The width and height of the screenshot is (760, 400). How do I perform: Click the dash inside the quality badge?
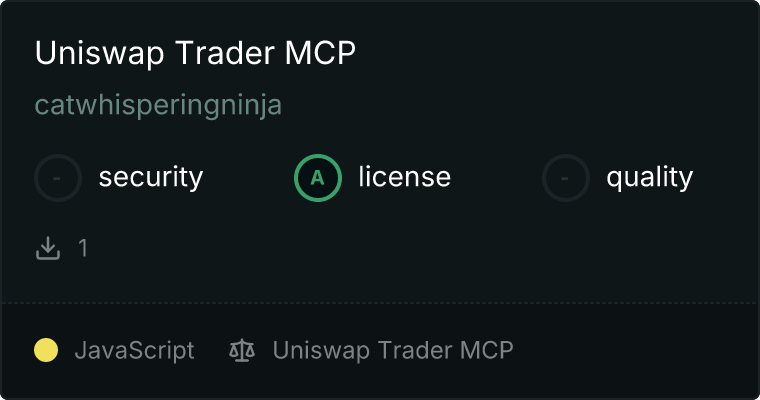click(565, 178)
